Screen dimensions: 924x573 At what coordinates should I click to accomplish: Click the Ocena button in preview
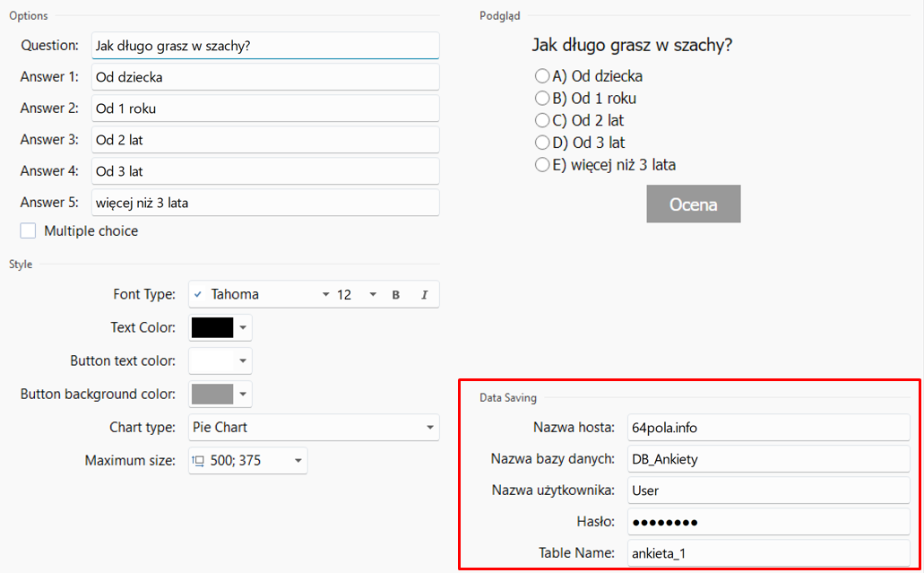694,204
